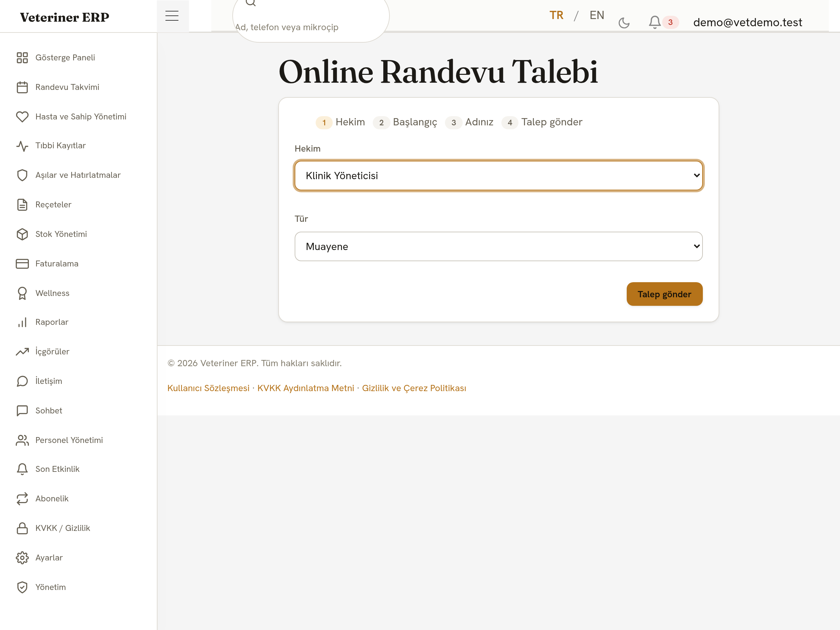This screenshot has height=630, width=840.
Task: Open the Gizlilik ve Çerez Politikası link
Action: pos(414,388)
